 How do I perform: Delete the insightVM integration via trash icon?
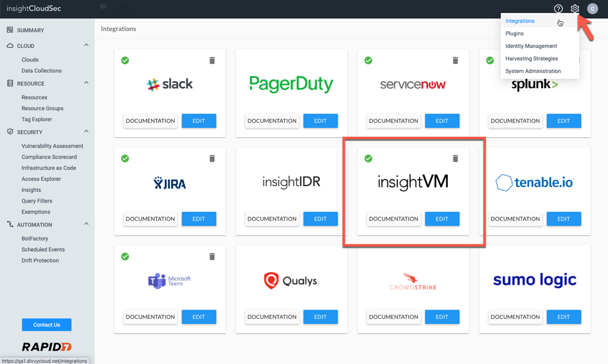click(x=455, y=158)
